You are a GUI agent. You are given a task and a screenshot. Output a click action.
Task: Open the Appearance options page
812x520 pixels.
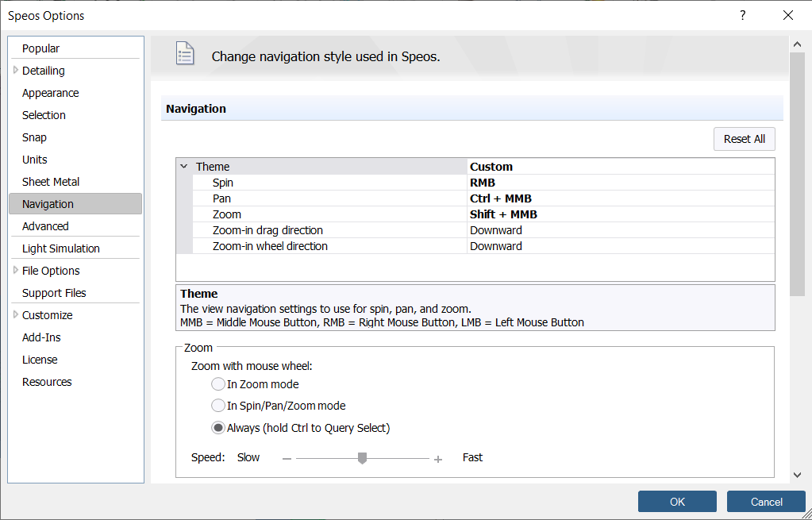click(x=50, y=93)
